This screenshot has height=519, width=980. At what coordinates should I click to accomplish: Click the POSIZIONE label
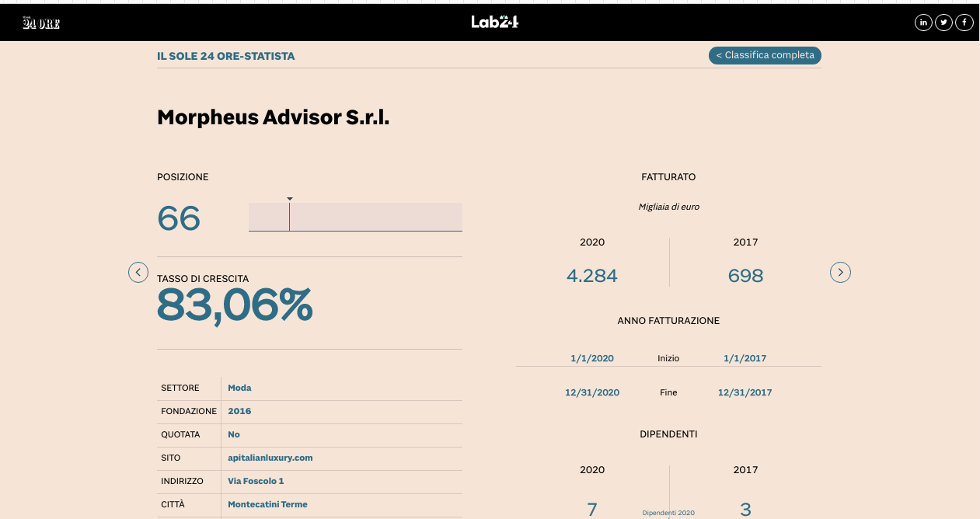(x=183, y=177)
